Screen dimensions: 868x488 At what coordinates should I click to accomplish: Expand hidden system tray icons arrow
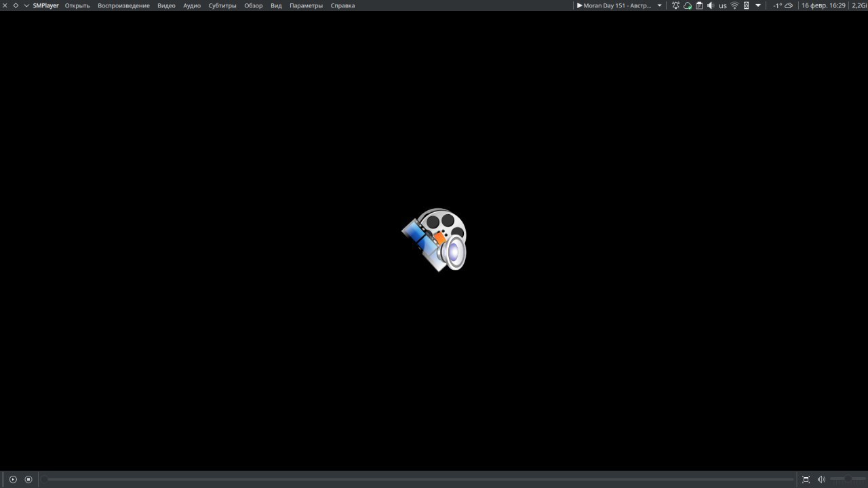point(758,5)
